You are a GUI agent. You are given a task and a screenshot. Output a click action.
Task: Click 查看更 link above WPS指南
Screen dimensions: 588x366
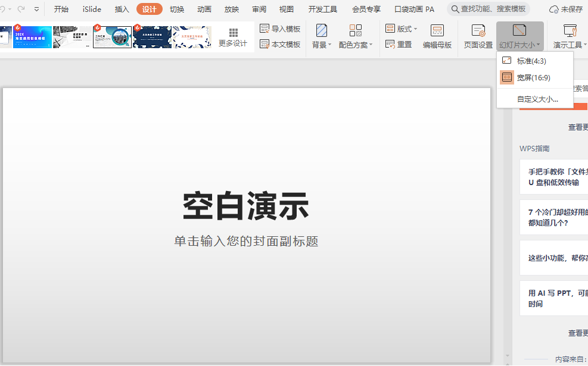click(578, 127)
